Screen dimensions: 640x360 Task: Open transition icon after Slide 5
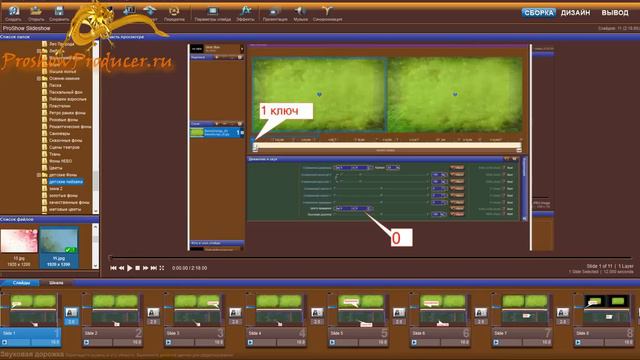399,313
